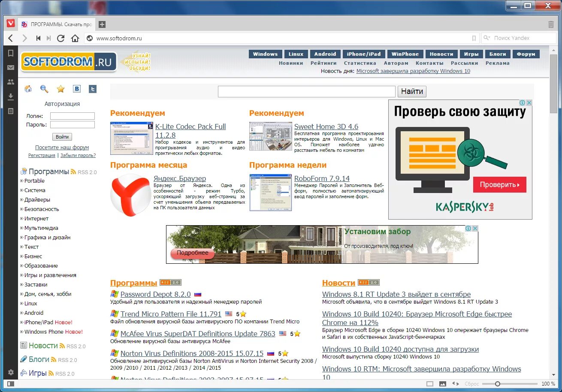This screenshot has height=392, width=562.
Task: Focus the Пароль input field
Action: click(73, 125)
